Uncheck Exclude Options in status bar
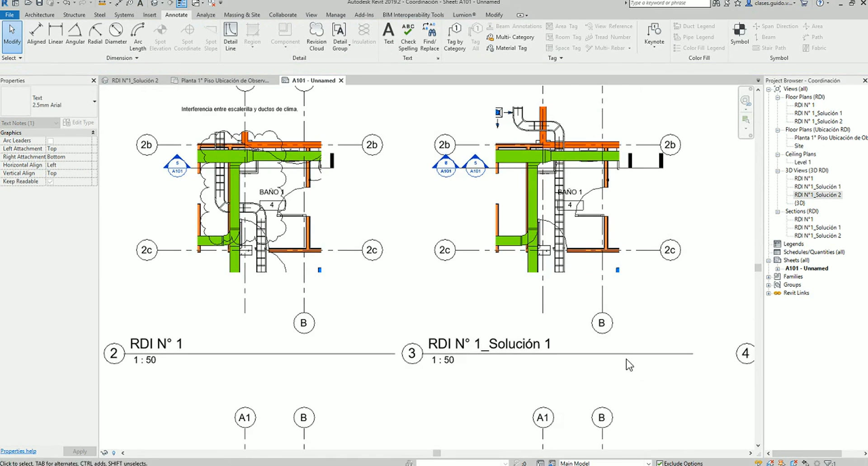 [660, 463]
